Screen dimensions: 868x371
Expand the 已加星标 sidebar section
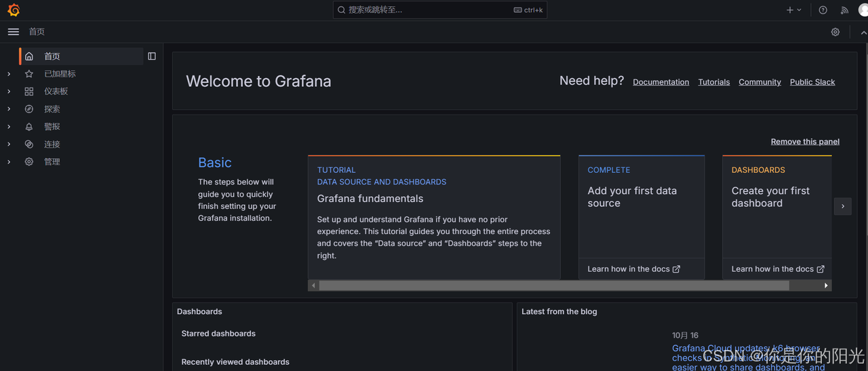click(9, 74)
